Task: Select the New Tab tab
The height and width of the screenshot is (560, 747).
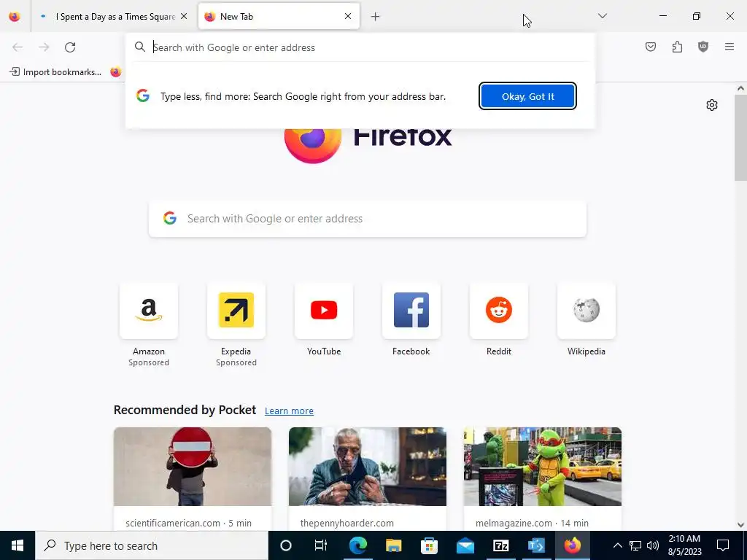Action: click(x=279, y=16)
